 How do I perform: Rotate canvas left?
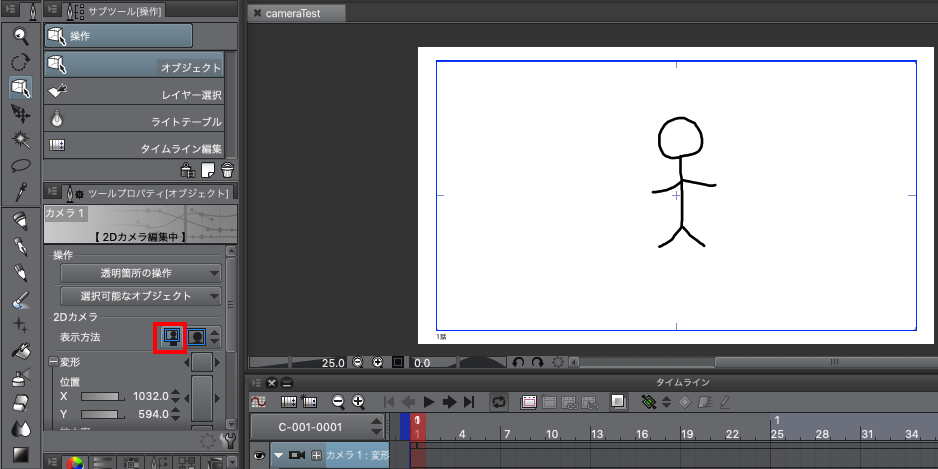[518, 363]
